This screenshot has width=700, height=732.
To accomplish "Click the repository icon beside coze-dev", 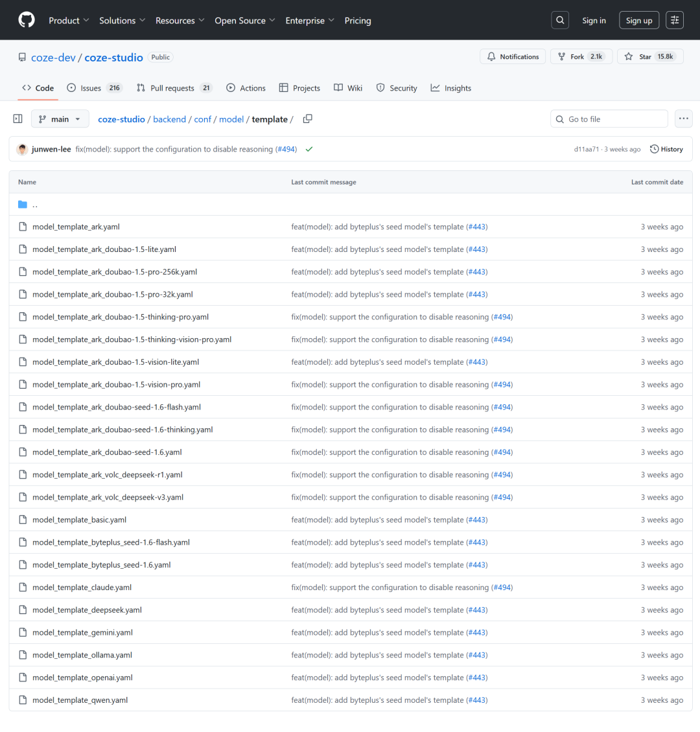I will (x=22, y=57).
